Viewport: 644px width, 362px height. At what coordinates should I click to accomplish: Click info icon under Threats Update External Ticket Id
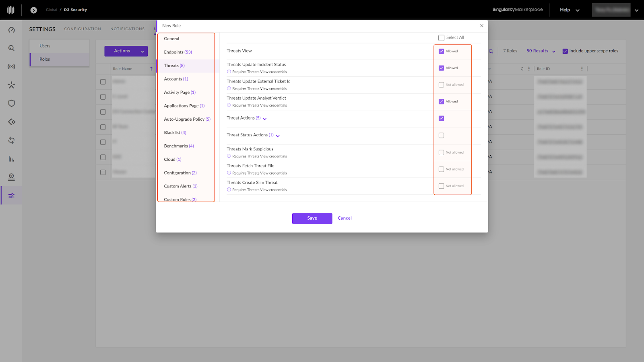(229, 88)
